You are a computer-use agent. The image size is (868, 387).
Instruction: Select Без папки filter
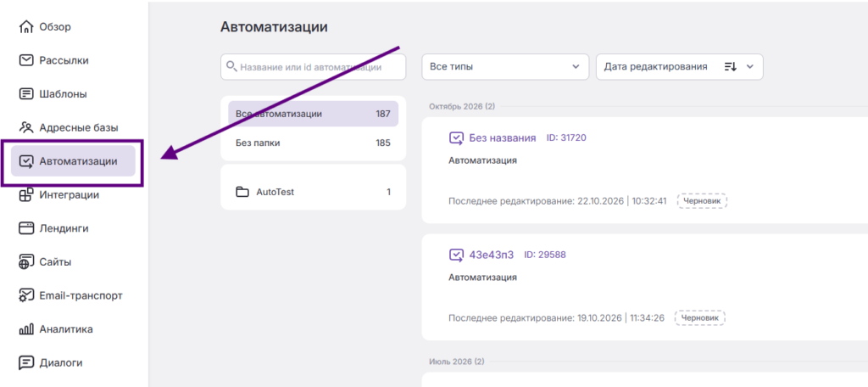point(314,143)
